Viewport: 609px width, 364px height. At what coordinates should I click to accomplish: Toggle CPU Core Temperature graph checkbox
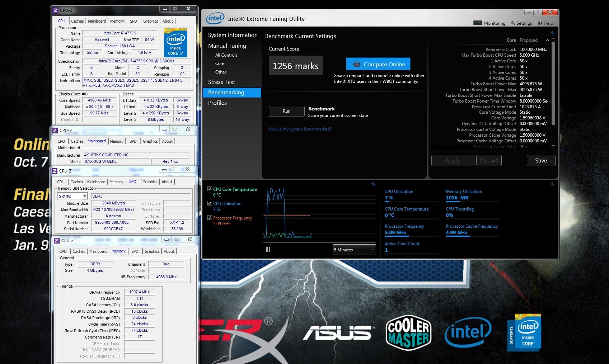[210, 189]
